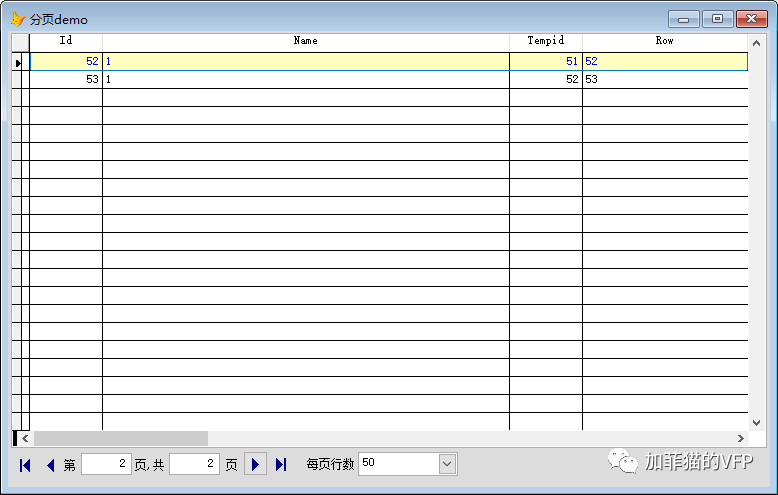Click vertical scrollbar up arrow
Viewport: 778px width, 495px height.
pyautogui.click(x=756, y=43)
